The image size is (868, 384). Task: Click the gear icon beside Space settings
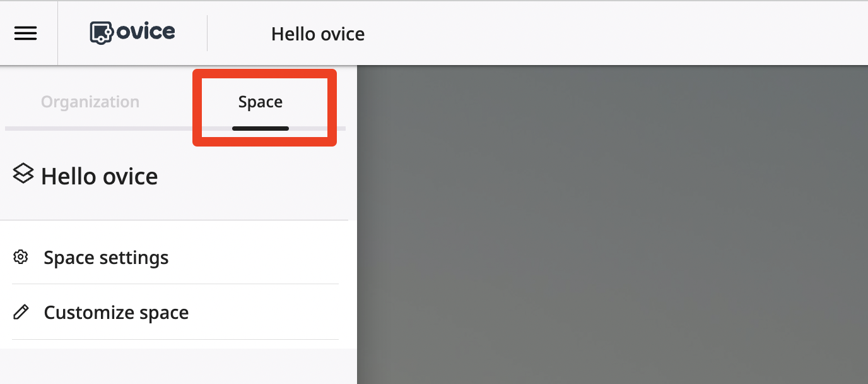coord(21,257)
